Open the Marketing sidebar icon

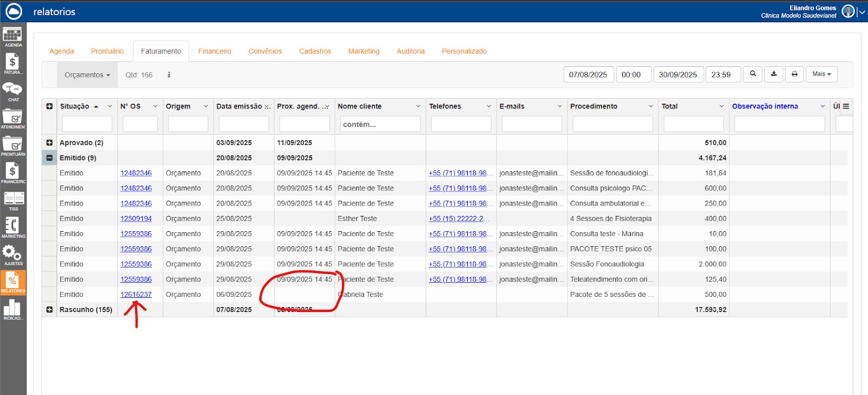[12, 227]
